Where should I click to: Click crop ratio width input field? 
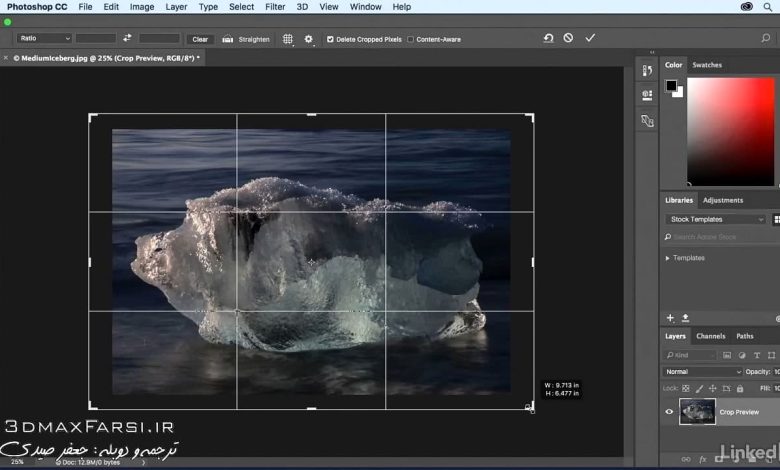(96, 38)
